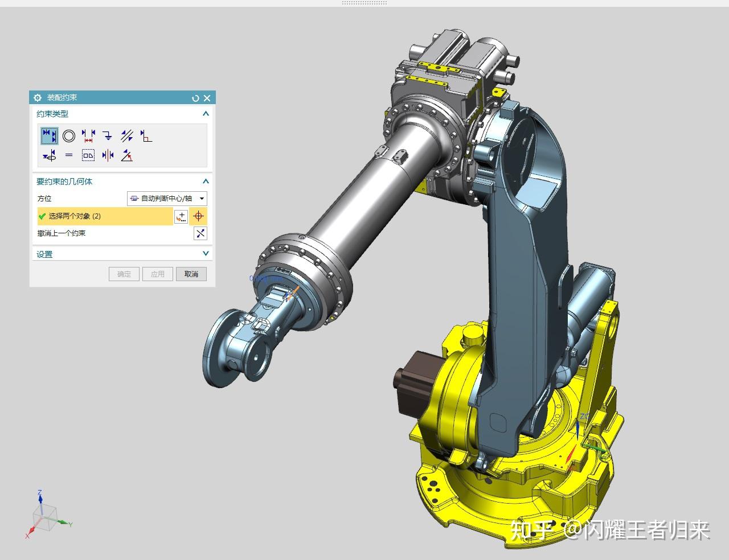Choose the Fit (equal sign) constraint
The height and width of the screenshot is (560, 729).
(69, 155)
